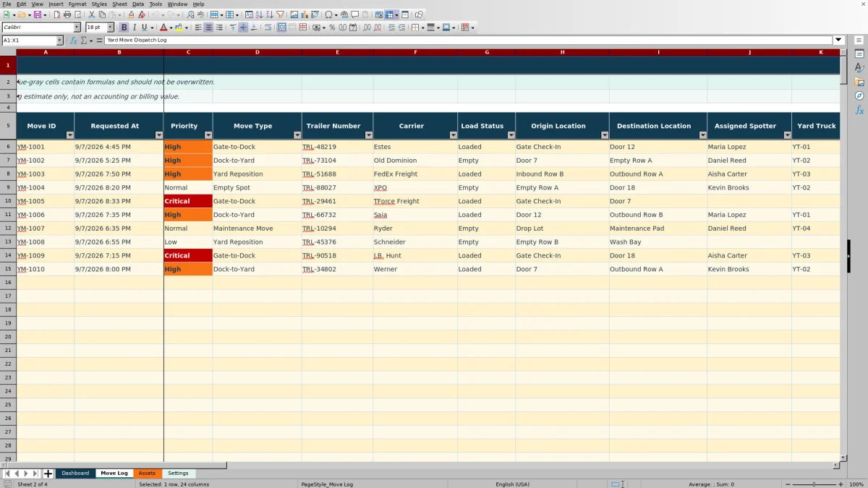Select row 10 by its row header
The height and width of the screenshot is (488, 868).
8,201
